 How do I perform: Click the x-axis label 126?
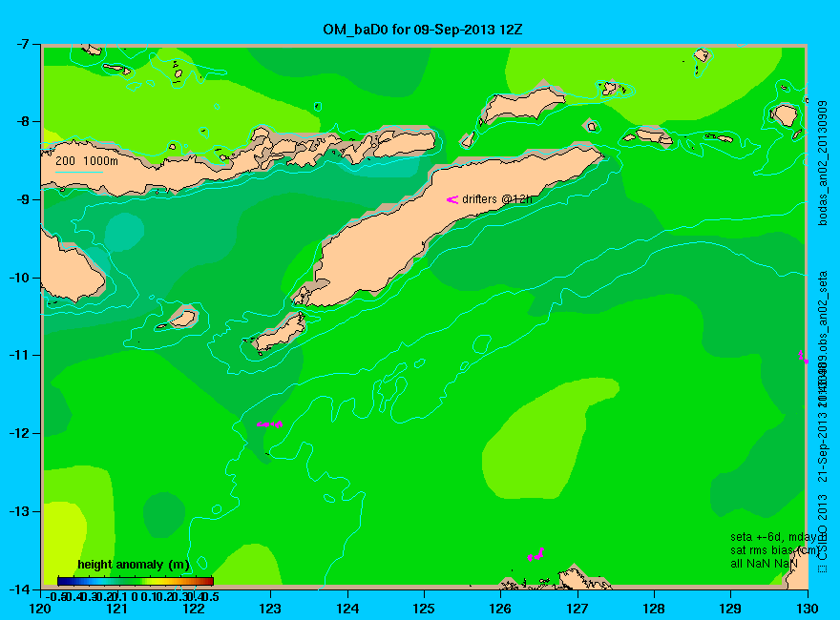pos(501,609)
